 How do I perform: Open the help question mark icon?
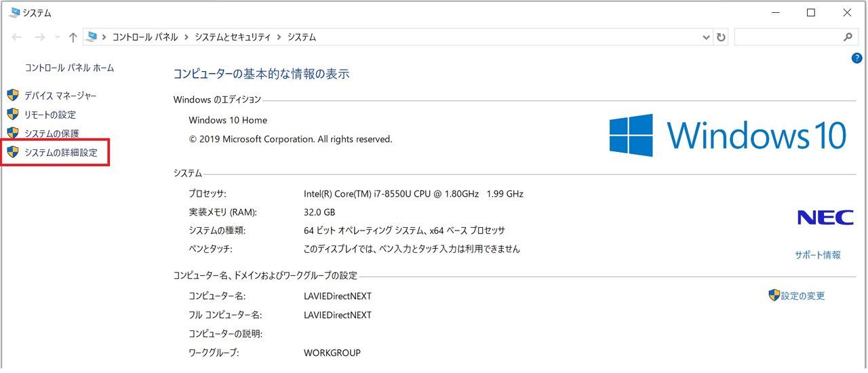coord(856,59)
